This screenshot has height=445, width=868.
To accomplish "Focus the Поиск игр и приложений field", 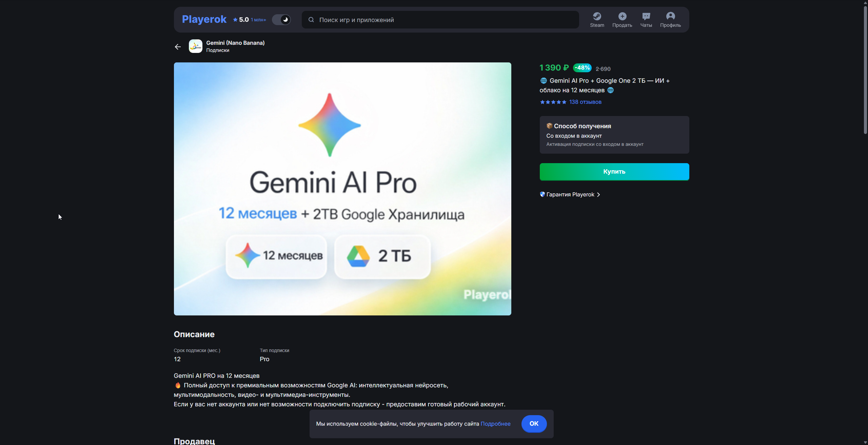I will [441, 20].
